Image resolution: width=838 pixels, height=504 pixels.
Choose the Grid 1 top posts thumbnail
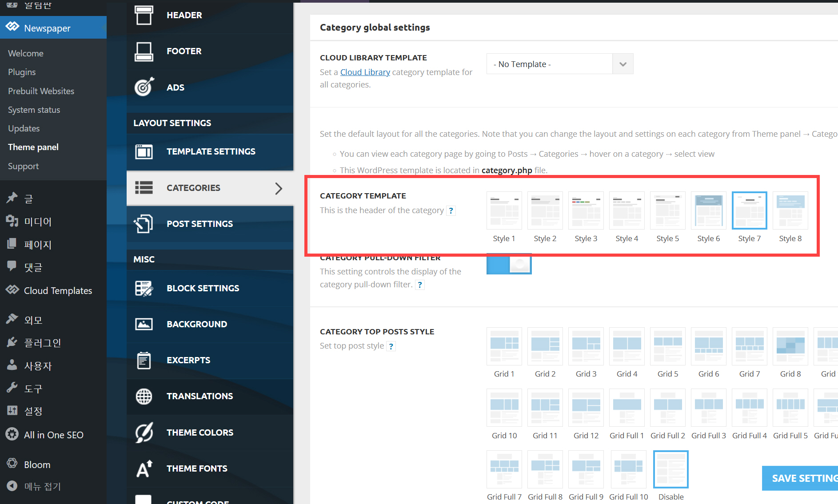tap(504, 346)
